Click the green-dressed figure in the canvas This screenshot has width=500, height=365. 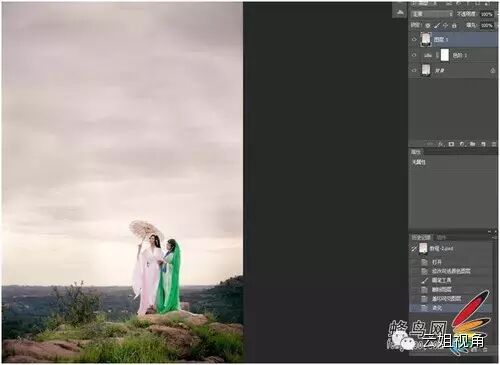coord(170,277)
